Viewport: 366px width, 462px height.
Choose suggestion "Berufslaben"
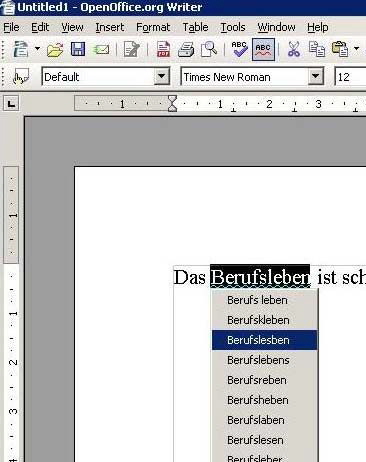(x=265, y=420)
